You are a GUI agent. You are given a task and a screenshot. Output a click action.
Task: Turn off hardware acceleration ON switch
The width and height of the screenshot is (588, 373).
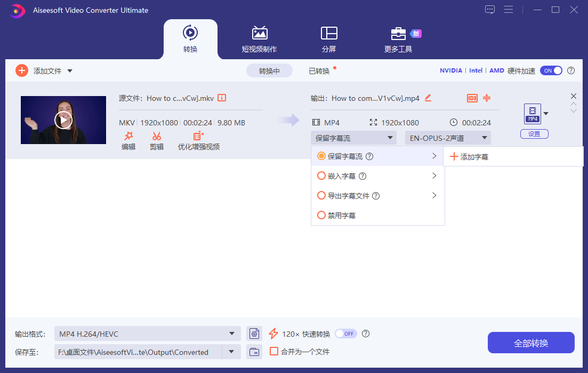(x=551, y=70)
